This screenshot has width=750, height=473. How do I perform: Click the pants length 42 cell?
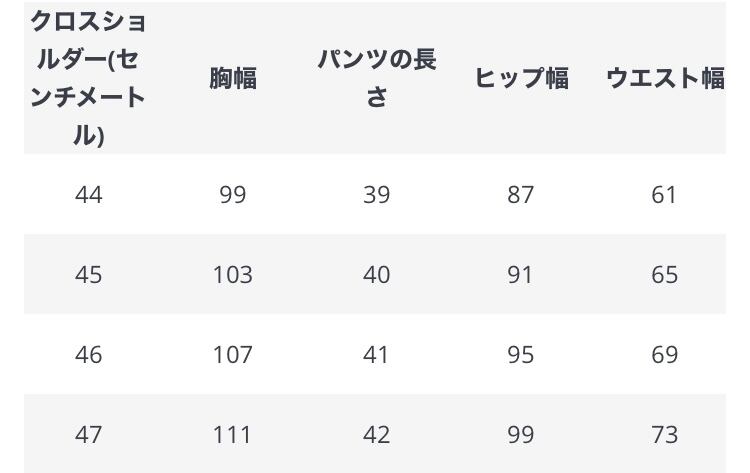pos(377,434)
